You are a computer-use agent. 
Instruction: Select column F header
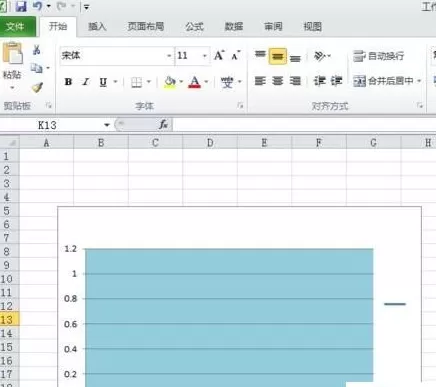coord(319,143)
